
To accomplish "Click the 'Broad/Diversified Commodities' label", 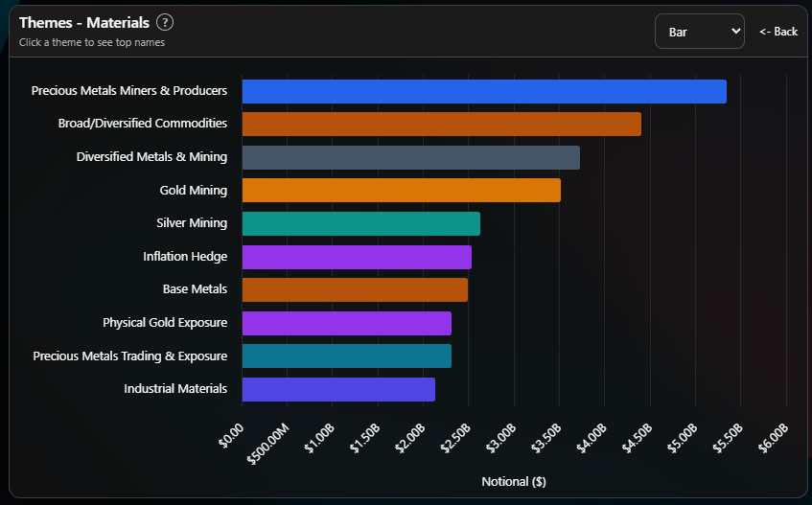I will coord(143,124).
